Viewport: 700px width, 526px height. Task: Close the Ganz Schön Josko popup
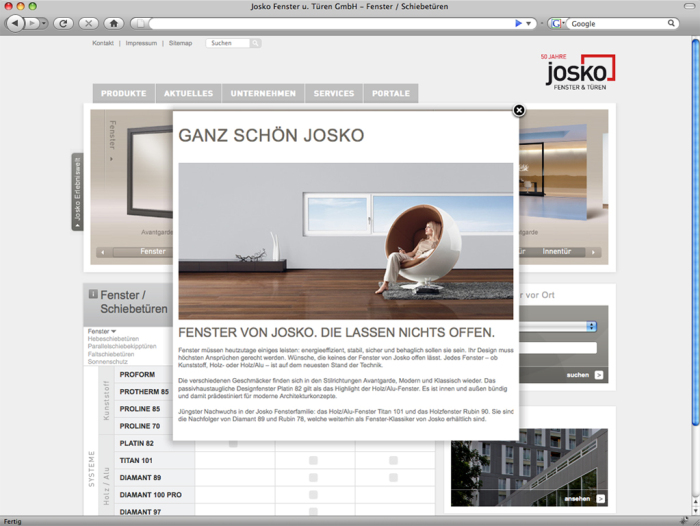pyautogui.click(x=519, y=110)
